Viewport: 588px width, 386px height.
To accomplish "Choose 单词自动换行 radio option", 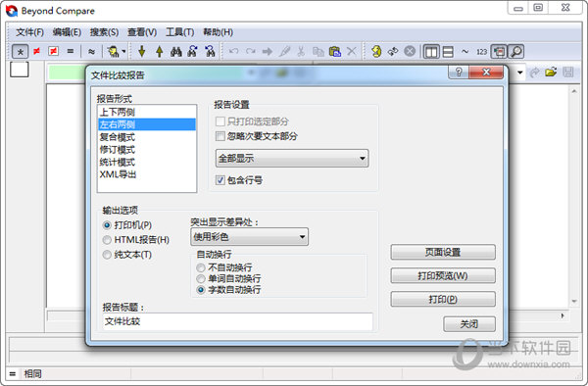I will coord(201,278).
